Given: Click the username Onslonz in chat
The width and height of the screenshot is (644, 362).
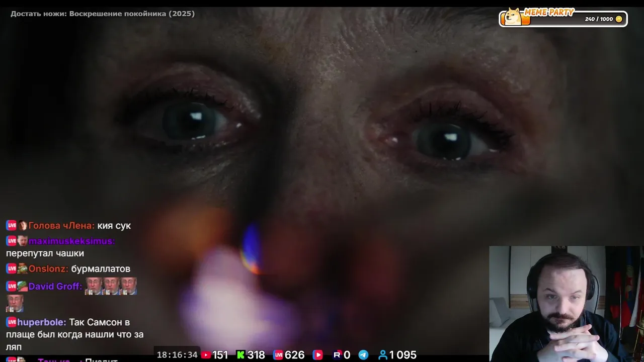Looking at the screenshot, I should click(48, 269).
